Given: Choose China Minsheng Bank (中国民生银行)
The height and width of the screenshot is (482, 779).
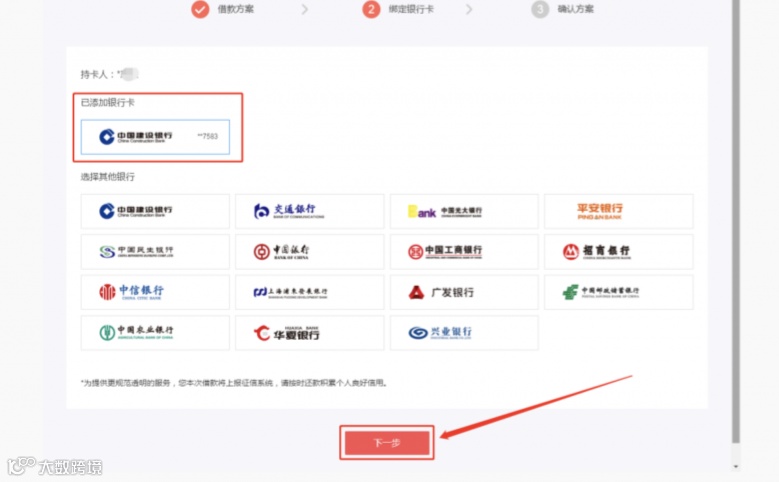Looking at the screenshot, I should pyautogui.click(x=155, y=251).
